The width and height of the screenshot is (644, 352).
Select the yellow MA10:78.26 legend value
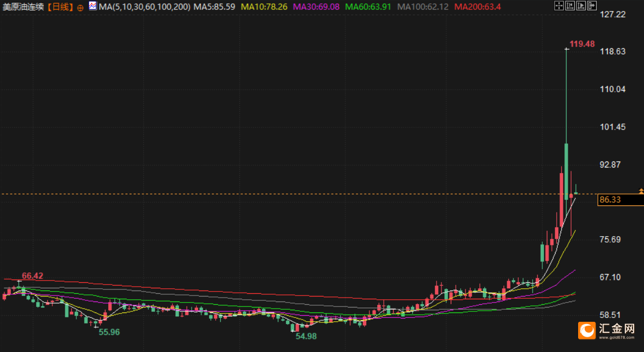(264, 7)
